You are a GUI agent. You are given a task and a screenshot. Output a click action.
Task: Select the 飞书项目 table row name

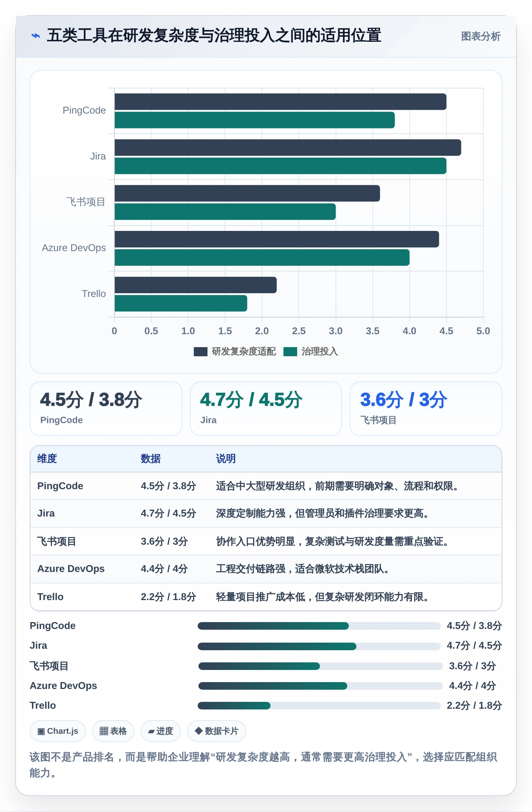(57, 541)
